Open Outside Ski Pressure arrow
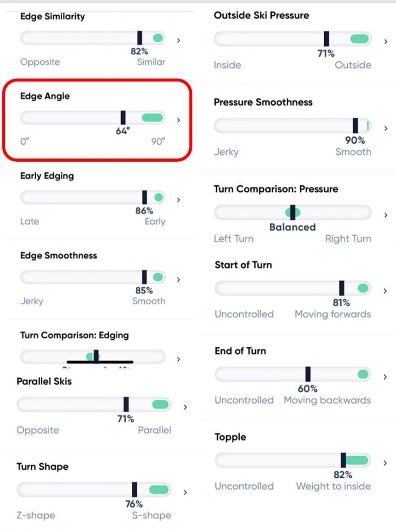The height and width of the screenshot is (532, 396). point(386,42)
